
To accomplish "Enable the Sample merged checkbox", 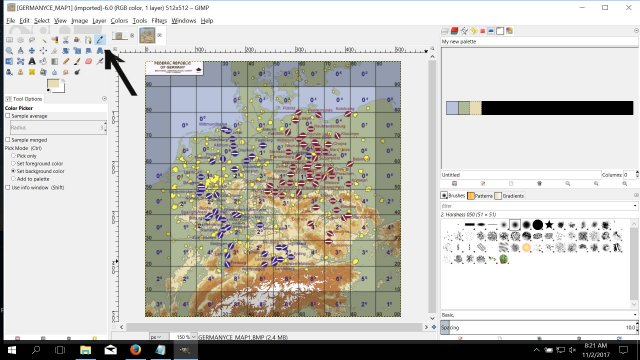I will pyautogui.click(x=8, y=140).
